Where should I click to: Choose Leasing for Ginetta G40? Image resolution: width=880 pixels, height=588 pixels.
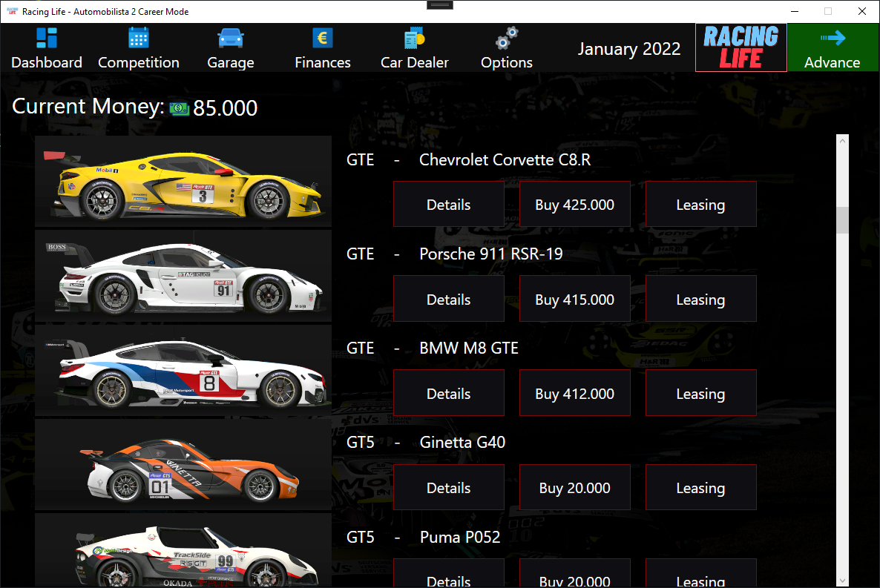point(701,488)
